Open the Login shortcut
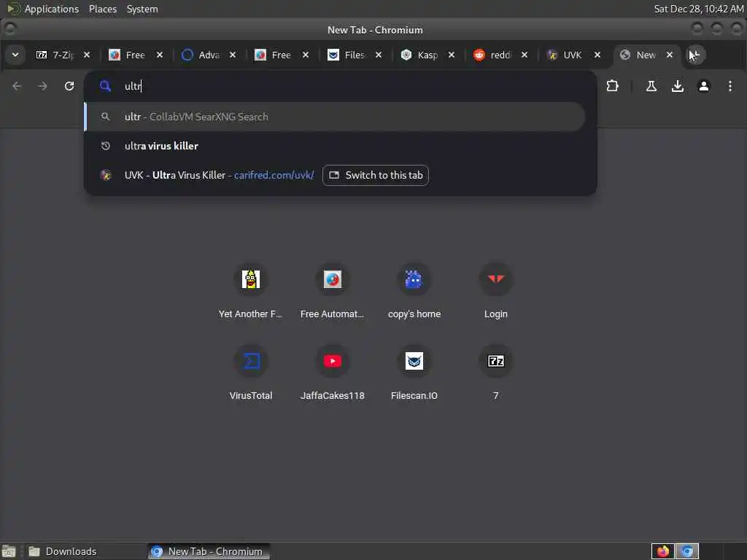 (496, 290)
